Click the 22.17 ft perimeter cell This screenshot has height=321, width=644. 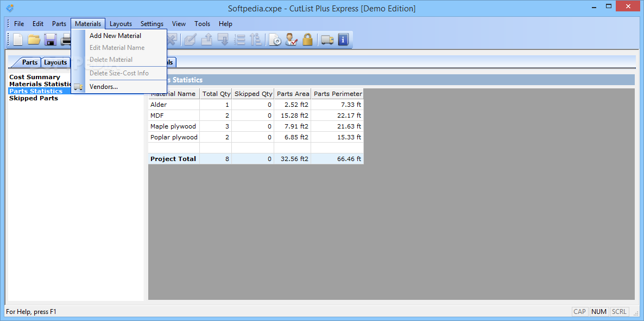tap(338, 115)
